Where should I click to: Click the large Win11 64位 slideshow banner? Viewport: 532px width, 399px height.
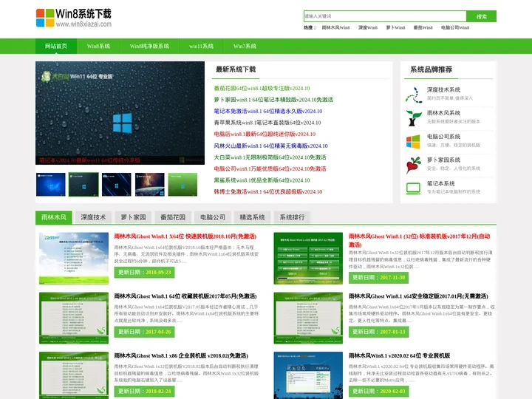click(120, 113)
